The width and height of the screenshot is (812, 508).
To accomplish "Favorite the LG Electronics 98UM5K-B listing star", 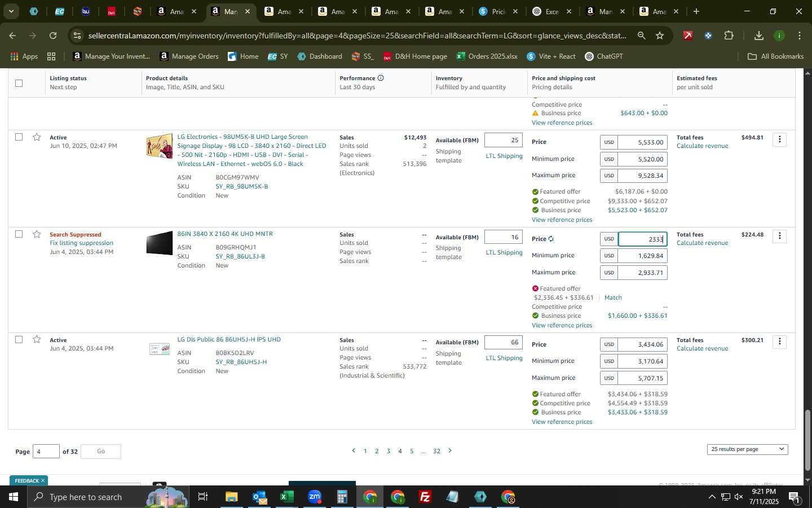I will pos(37,137).
